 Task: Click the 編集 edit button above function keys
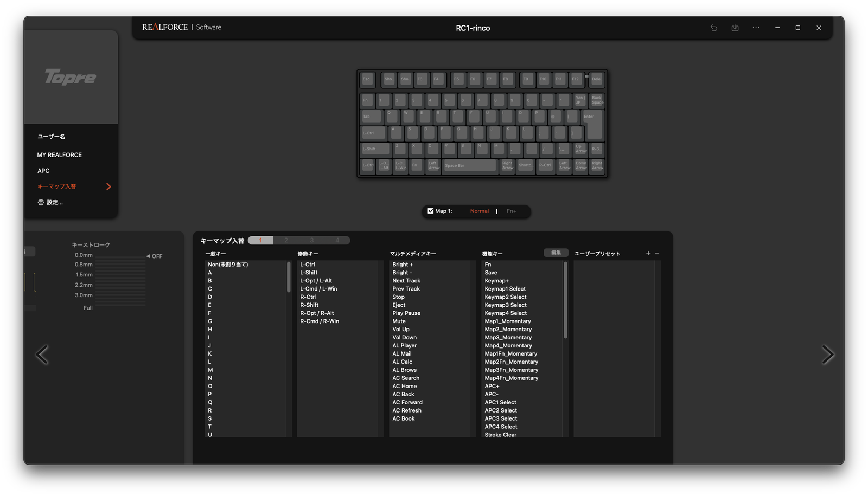(556, 253)
